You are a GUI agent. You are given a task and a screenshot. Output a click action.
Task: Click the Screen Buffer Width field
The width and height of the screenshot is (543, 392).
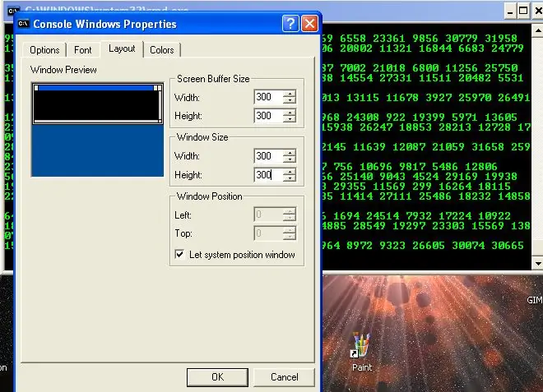click(268, 97)
